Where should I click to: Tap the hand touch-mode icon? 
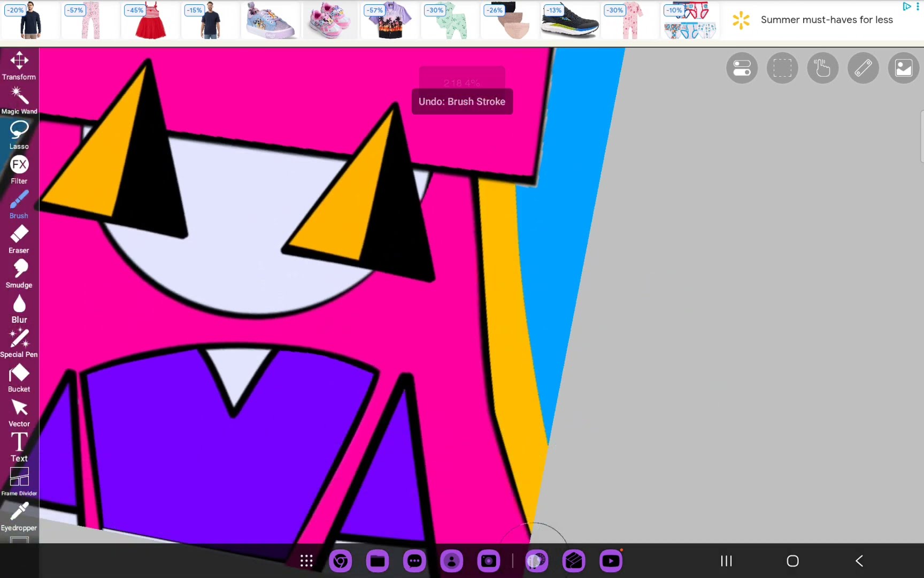click(x=822, y=68)
